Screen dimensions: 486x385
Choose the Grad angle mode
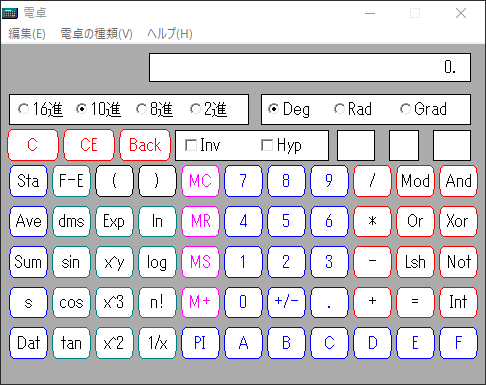[423, 109]
